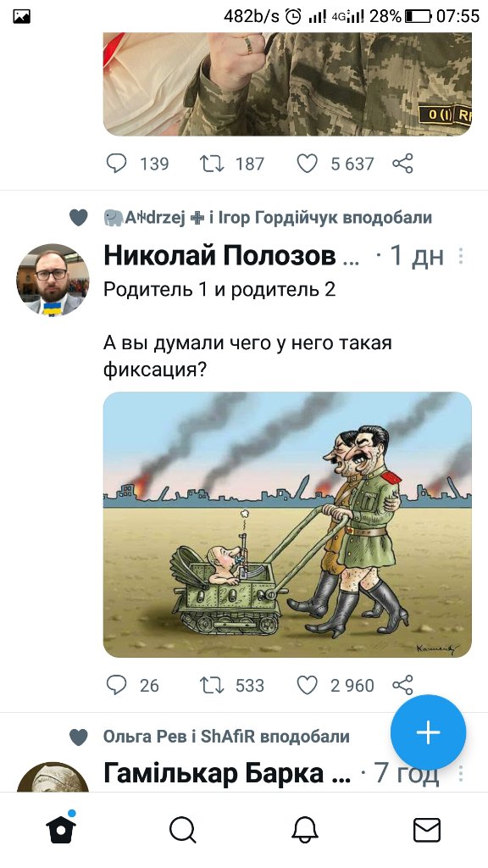488x868 pixels.
Task: Open Николай Полозов's profile name link
Action: [x=219, y=256]
